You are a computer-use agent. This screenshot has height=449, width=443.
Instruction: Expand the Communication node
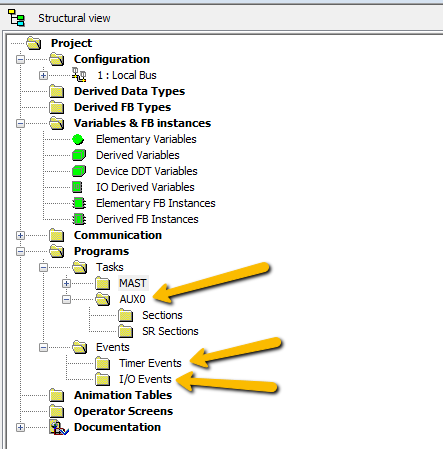coord(20,236)
